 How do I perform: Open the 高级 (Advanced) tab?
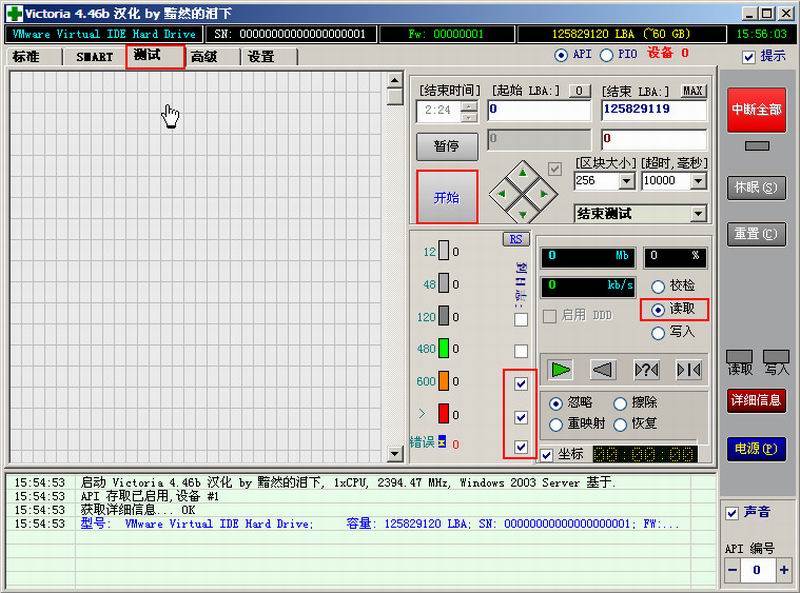pos(204,56)
